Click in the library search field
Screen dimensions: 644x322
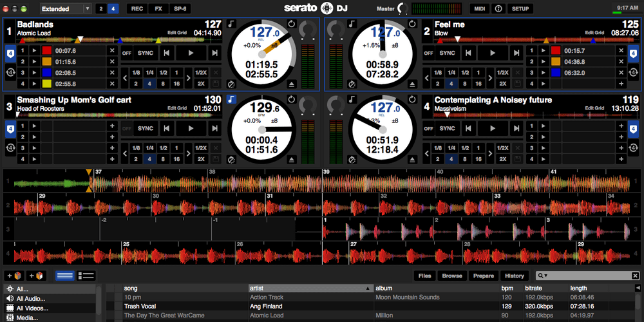tap(589, 276)
